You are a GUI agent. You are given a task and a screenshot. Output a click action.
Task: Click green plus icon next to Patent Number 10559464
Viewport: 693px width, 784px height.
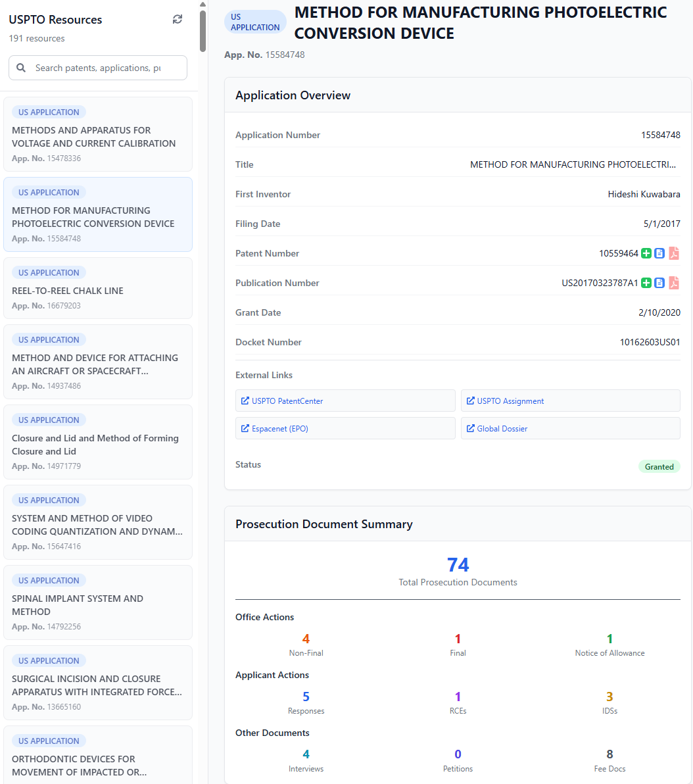coord(646,253)
